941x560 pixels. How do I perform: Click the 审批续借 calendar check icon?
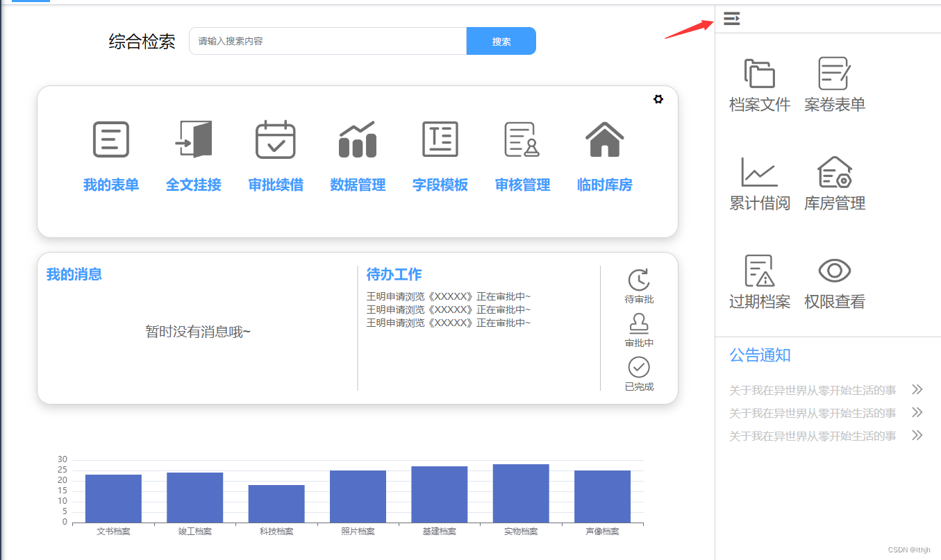[x=276, y=139]
